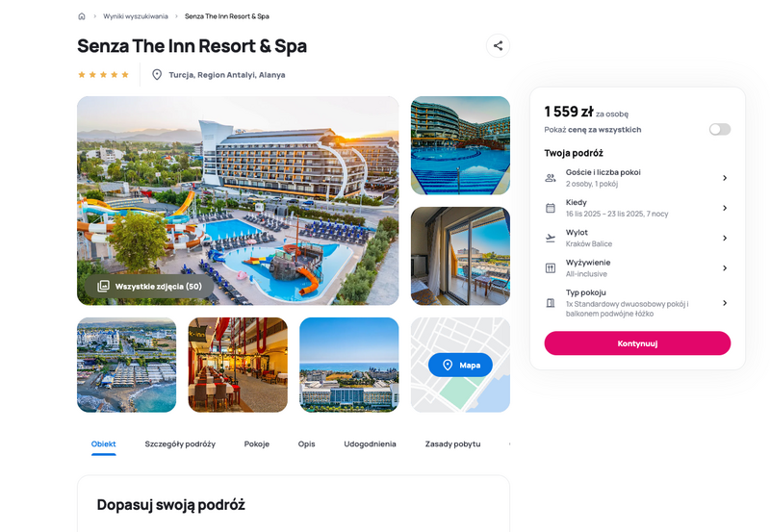Viewport: 770px width, 532px height.
Task: Open Wszystkie zdjęcia (50) gallery
Action: coord(150,286)
